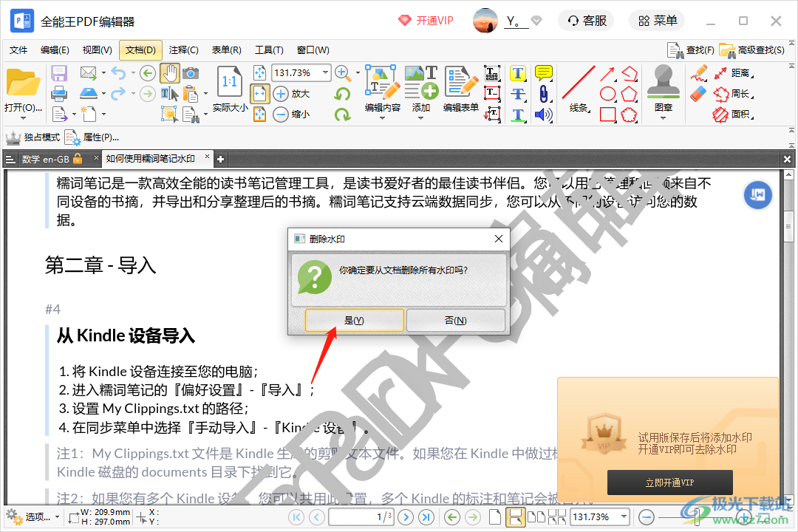Image resolution: width=798 pixels, height=532 pixels.
Task: Print the document using the printer icon
Action: (59, 94)
